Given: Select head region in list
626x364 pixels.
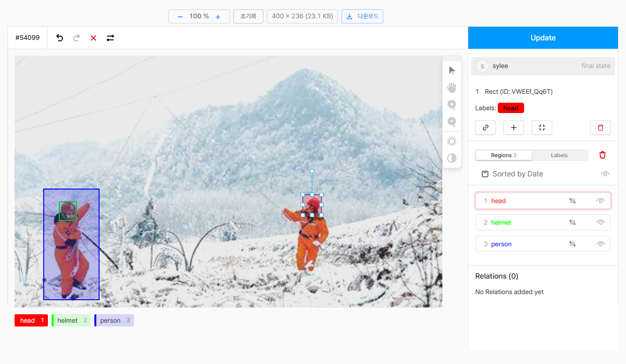Looking at the screenshot, I should pyautogui.click(x=543, y=201).
